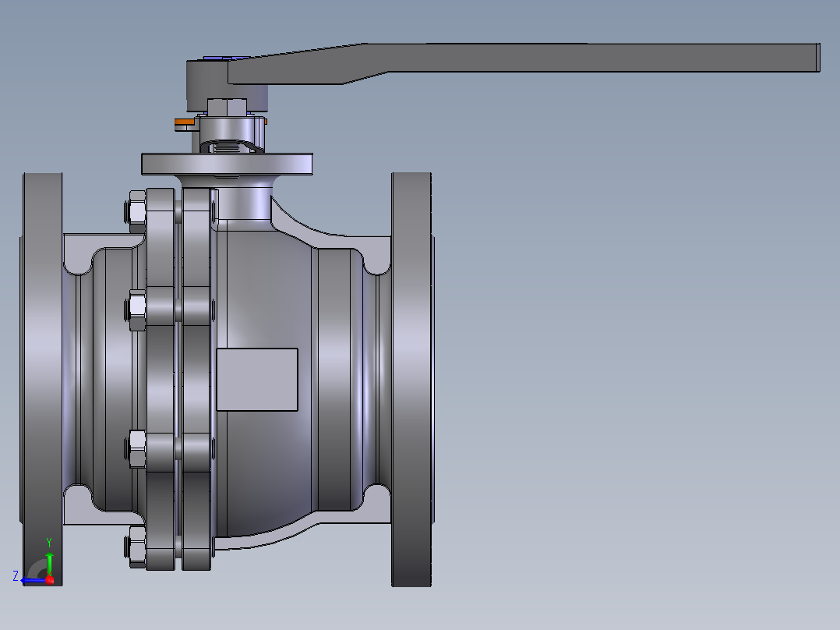840x630 pixels.
Task: Click the red X axis dot of the triad
Action: tap(50, 579)
